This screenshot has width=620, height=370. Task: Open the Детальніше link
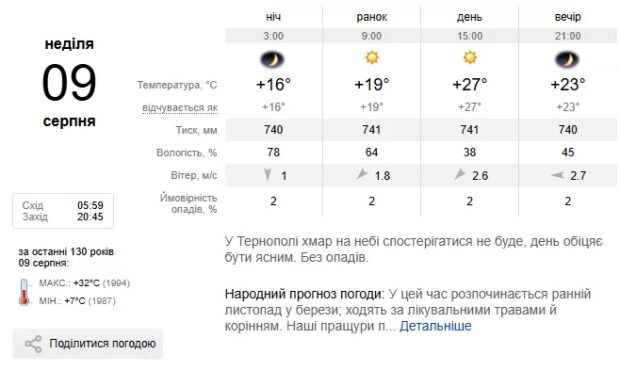[x=435, y=326]
